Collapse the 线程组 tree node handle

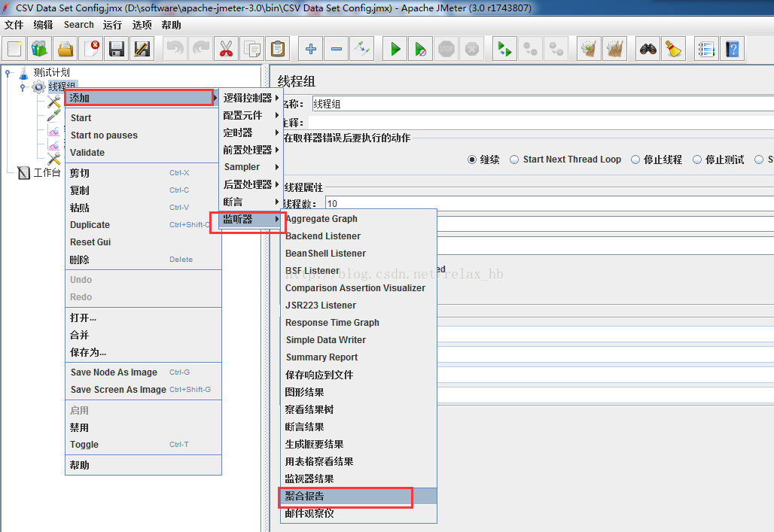click(x=23, y=87)
